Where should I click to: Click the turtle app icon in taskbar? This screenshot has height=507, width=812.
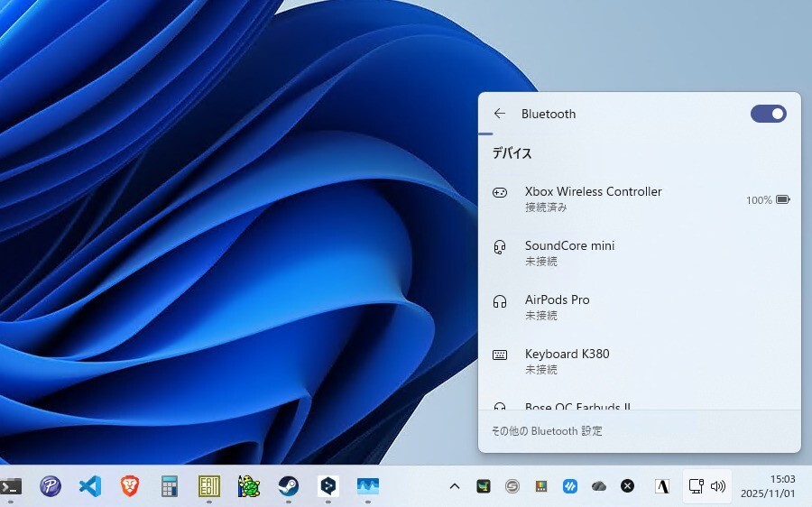(x=249, y=486)
